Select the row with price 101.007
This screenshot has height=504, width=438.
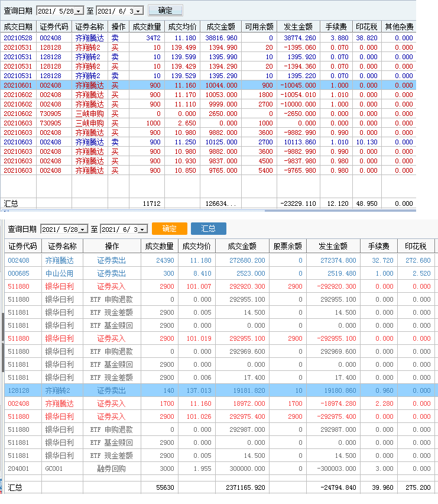(x=221, y=286)
